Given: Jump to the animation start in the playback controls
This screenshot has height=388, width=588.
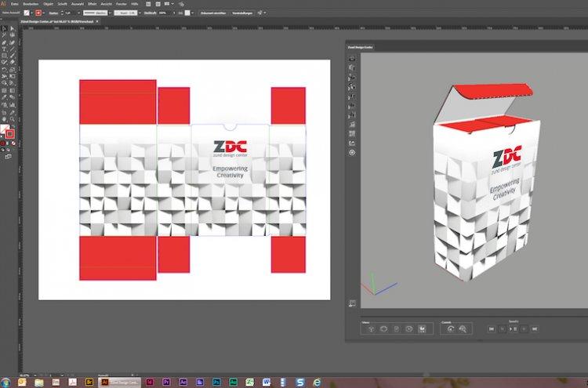Looking at the screenshot, I should click(492, 328).
